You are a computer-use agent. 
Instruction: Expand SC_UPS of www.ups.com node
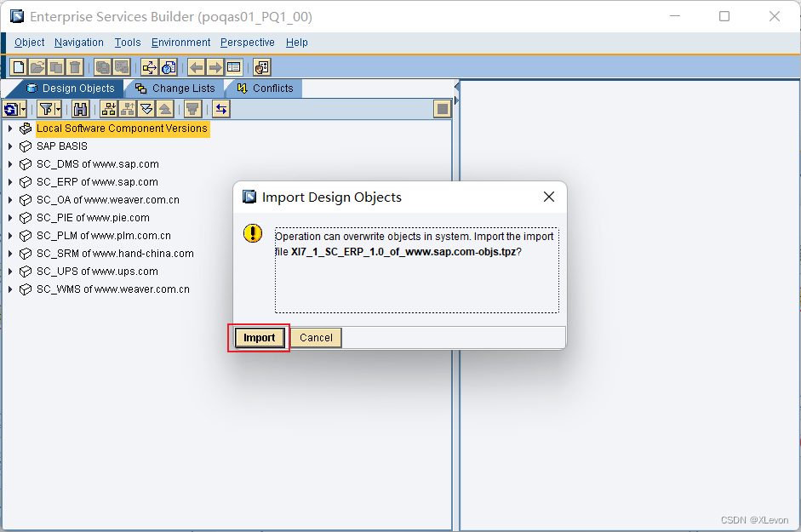pyautogui.click(x=10, y=272)
